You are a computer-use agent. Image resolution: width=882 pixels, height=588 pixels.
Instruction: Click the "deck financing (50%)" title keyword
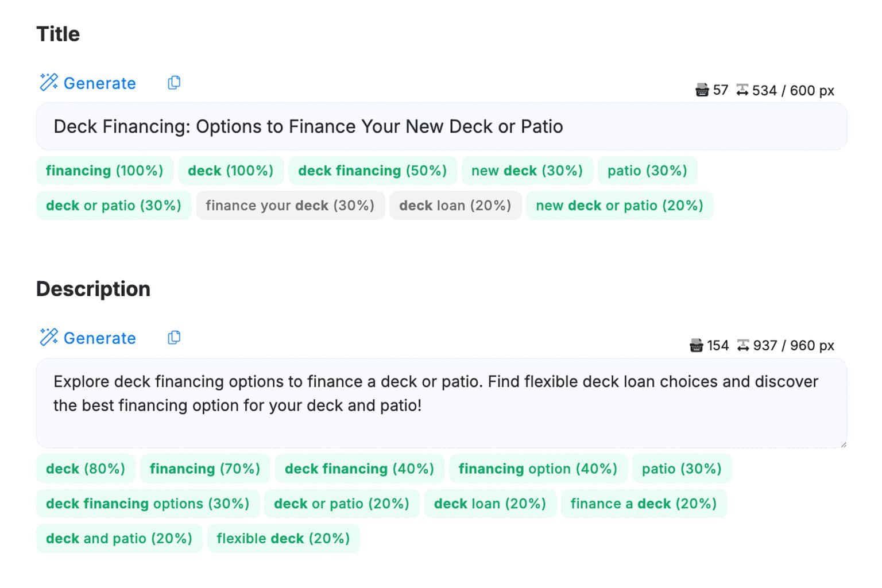point(372,171)
